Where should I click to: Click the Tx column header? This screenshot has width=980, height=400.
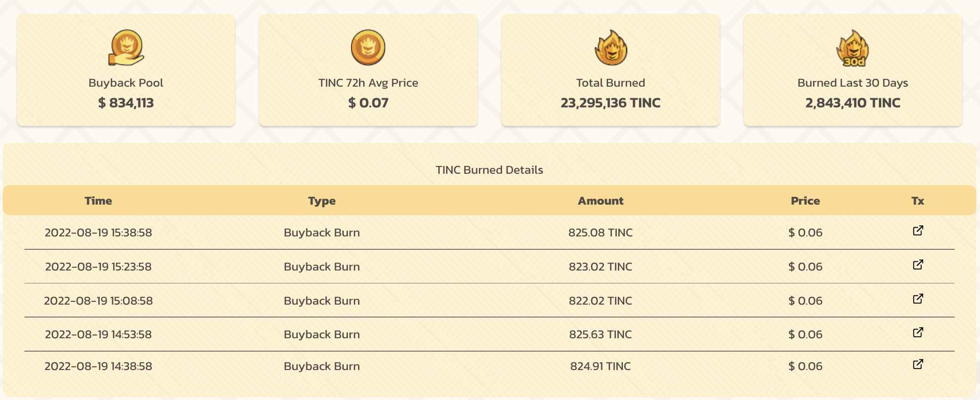919,201
